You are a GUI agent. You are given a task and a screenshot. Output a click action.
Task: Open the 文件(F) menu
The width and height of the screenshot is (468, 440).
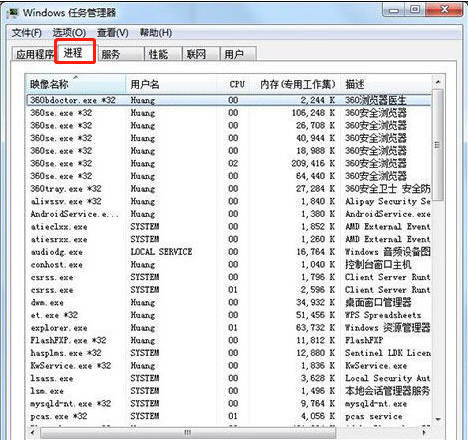point(26,33)
